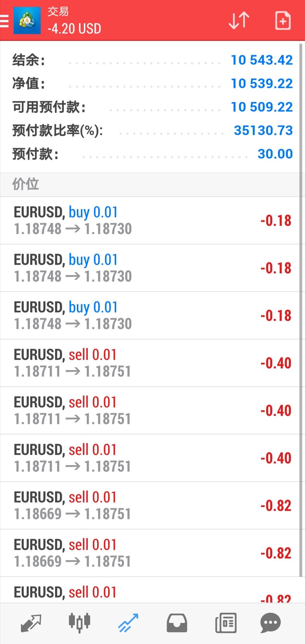This screenshot has width=305, height=644.
Task: Open the Quotes tab in bottom bar
Action: tap(31, 623)
